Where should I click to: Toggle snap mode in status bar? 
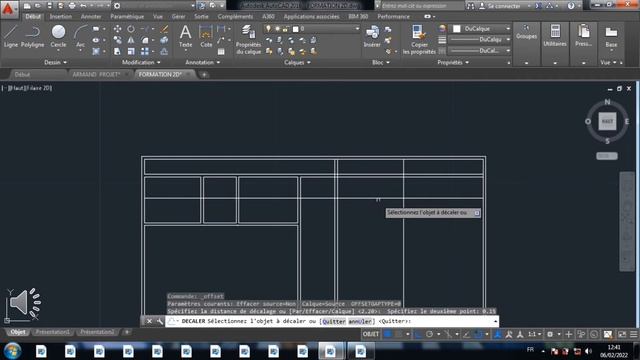[399, 334]
